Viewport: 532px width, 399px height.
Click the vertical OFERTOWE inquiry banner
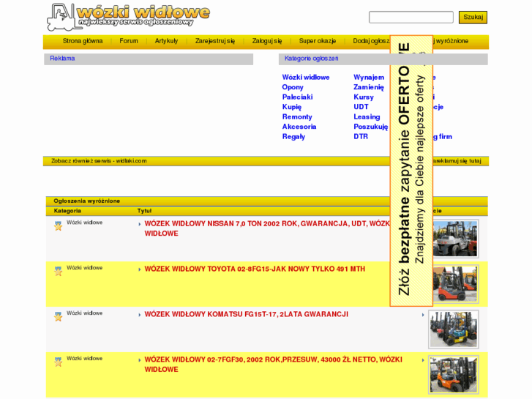[411, 171]
